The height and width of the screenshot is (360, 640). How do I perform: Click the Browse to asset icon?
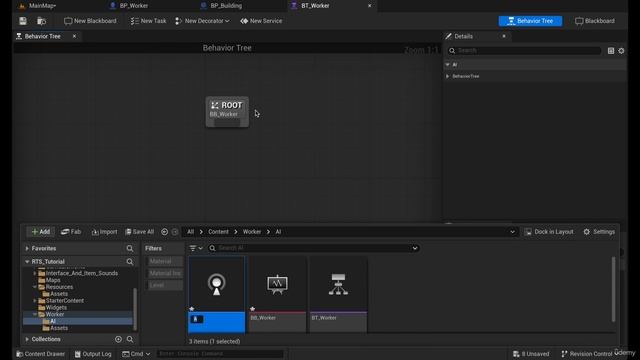coord(41,21)
